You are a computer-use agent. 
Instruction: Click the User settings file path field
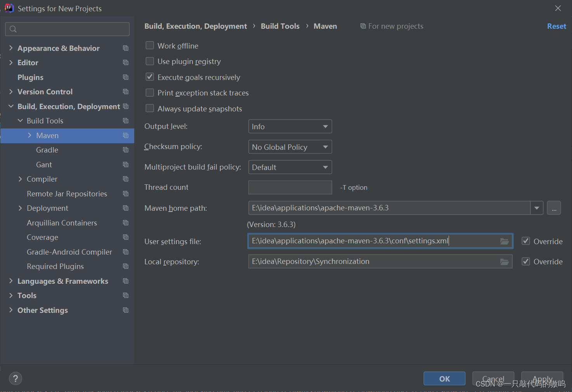[x=380, y=241]
